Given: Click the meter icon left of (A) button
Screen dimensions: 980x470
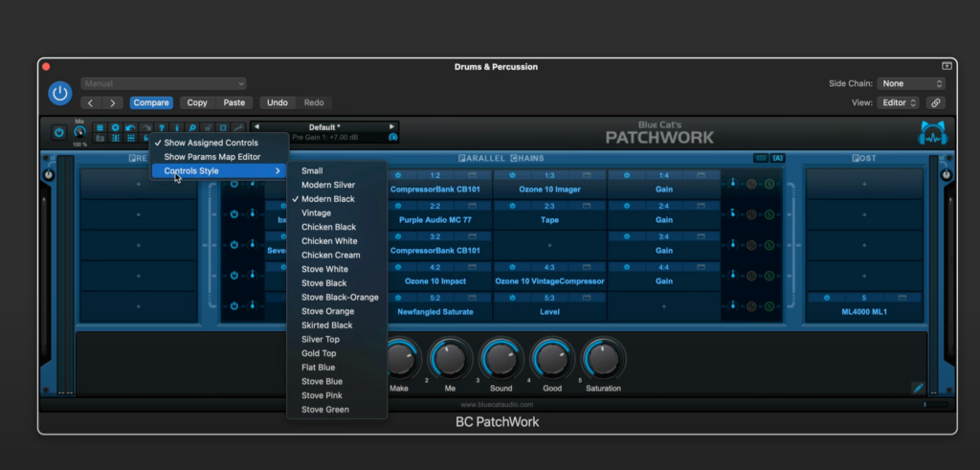Looking at the screenshot, I should coord(760,158).
